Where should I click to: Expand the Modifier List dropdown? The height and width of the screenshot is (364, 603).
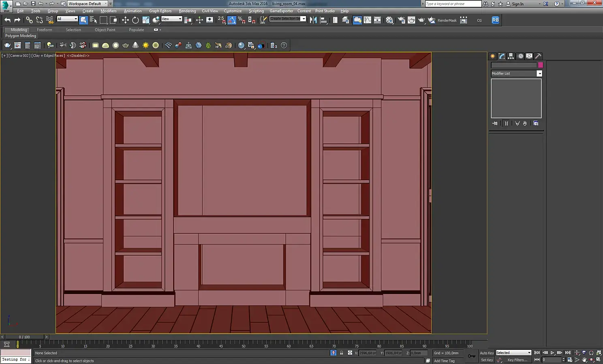pos(539,73)
